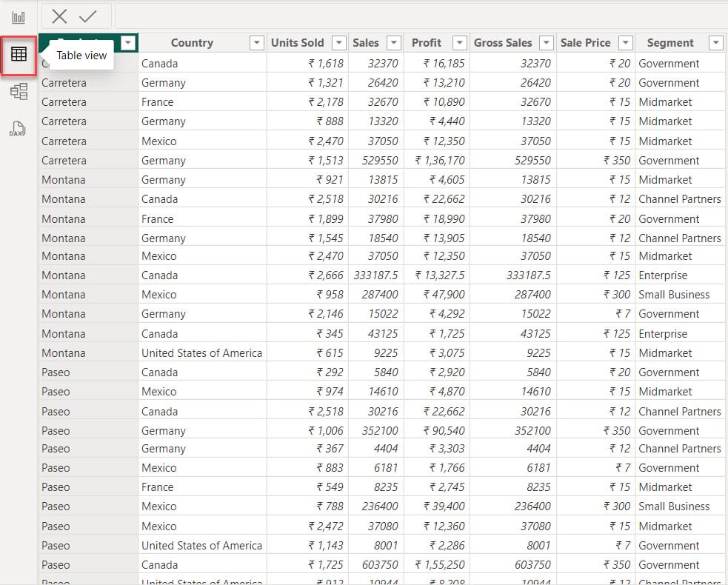Screen dimensions: 728x585
Task: Click Profit cell ₹ 1,36,170
Action: (x=439, y=161)
